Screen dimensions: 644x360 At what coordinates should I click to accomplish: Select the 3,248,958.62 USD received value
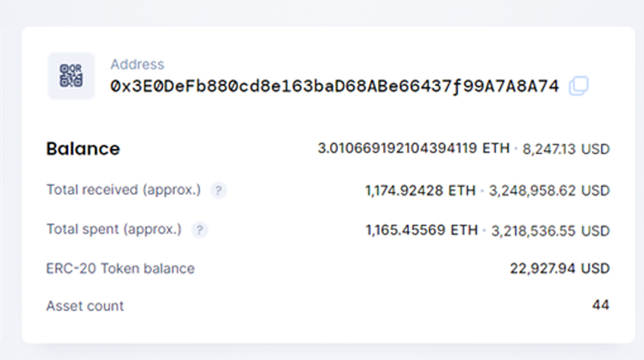tap(549, 191)
